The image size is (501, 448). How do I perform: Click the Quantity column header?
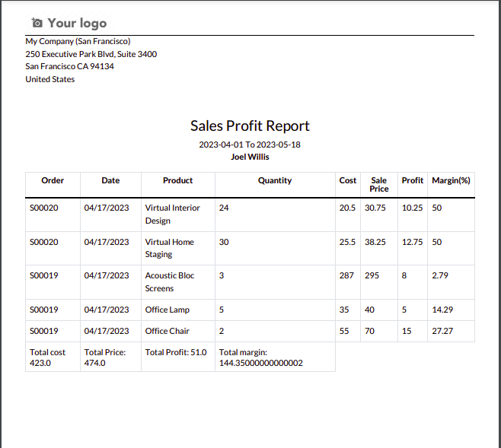click(x=275, y=180)
